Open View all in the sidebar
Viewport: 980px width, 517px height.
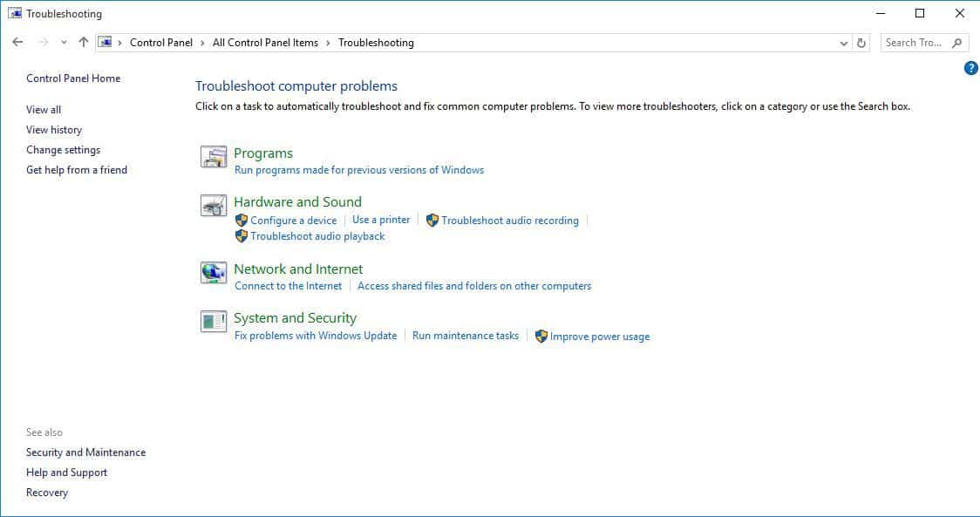43,109
